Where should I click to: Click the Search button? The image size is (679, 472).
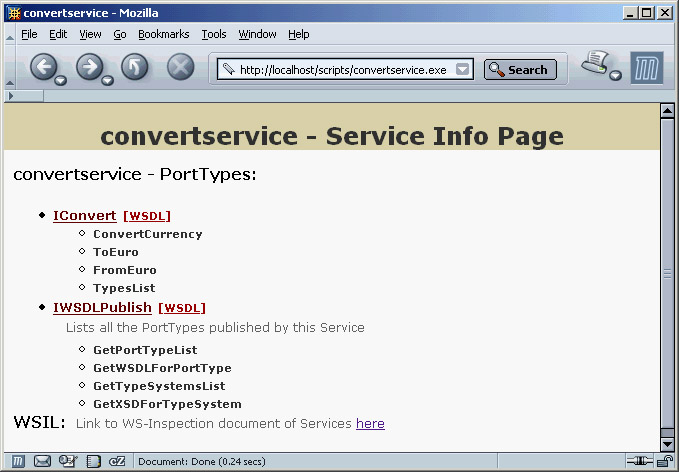tap(518, 70)
